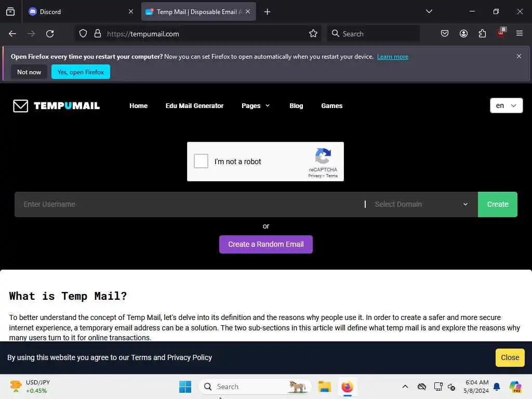Viewport: 532px width, 399px height.
Task: Open tracking protection shield icon
Action: [83, 34]
